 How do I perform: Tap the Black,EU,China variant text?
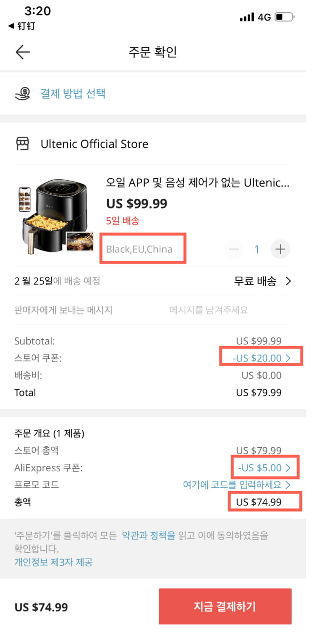point(139,249)
